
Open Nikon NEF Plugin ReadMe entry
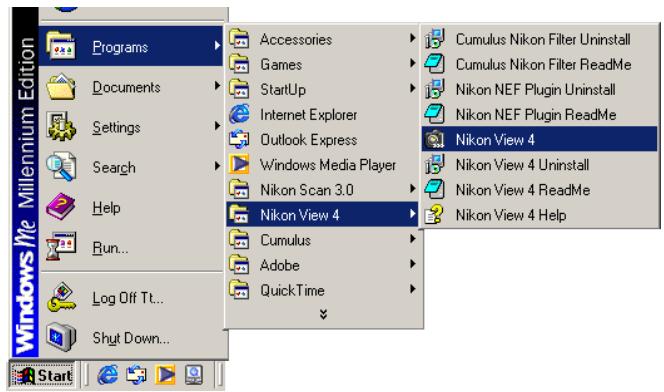pyautogui.click(x=540, y=114)
